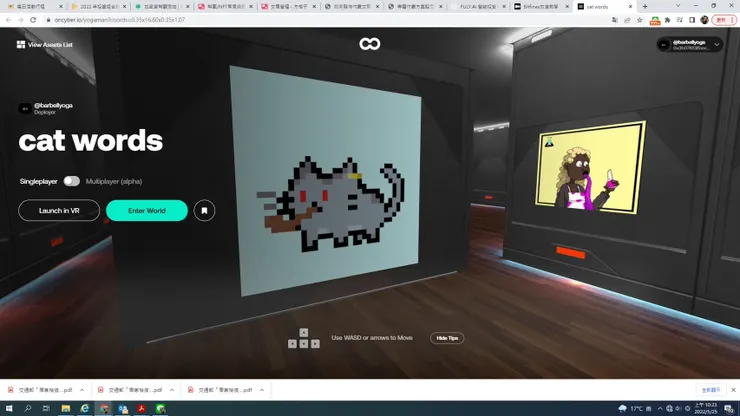740x416 pixels.
Task: Reload the oncyber page
Action: click(33, 20)
